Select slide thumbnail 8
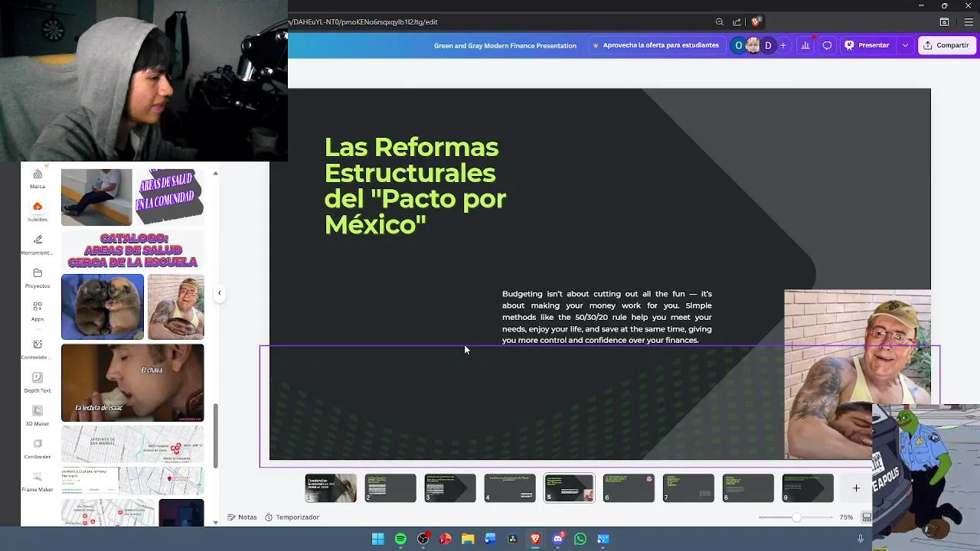 point(748,488)
